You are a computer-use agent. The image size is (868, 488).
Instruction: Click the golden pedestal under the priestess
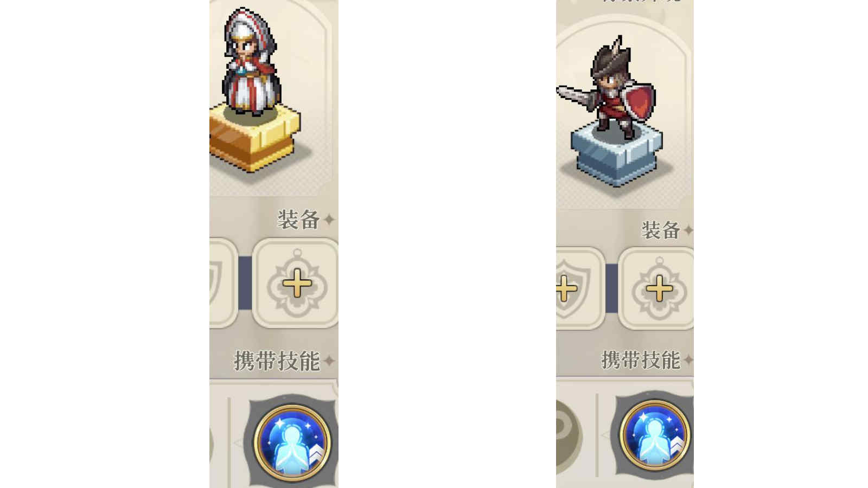[x=254, y=138]
